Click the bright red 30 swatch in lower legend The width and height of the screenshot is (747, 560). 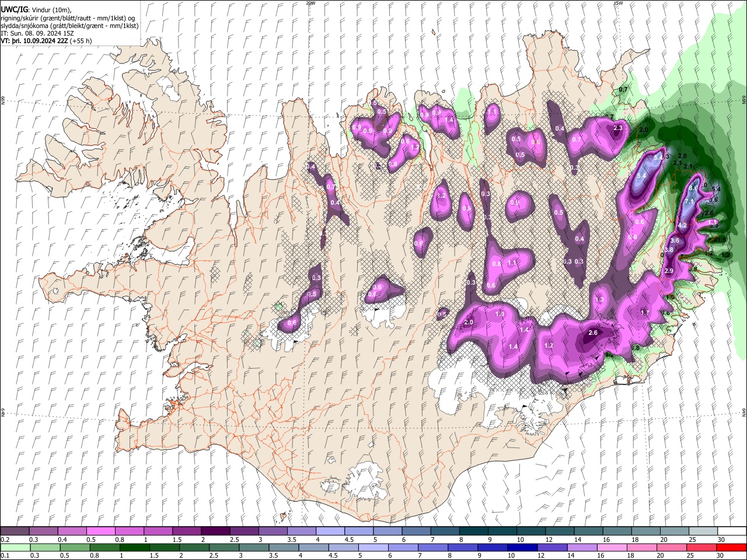tap(731, 547)
